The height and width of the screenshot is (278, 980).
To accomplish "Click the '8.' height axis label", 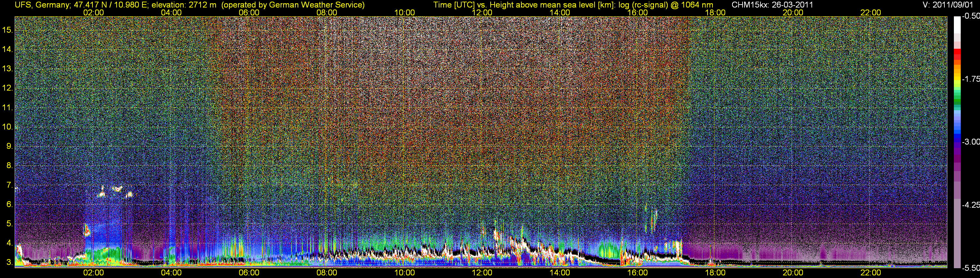I will pyautogui.click(x=9, y=166).
